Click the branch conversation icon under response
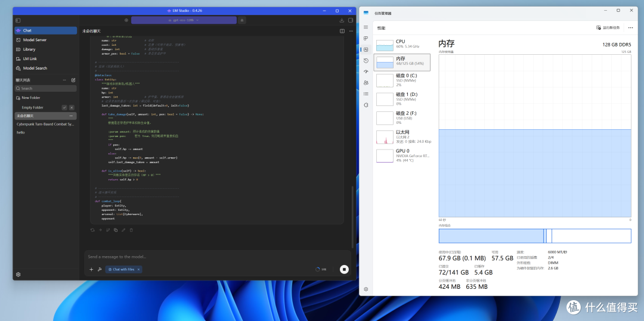 108,230
